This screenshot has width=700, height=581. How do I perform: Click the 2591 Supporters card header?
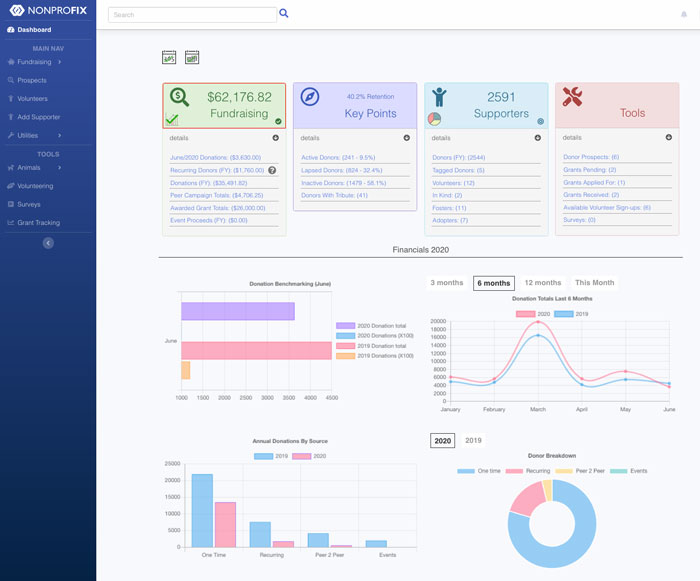[486, 105]
